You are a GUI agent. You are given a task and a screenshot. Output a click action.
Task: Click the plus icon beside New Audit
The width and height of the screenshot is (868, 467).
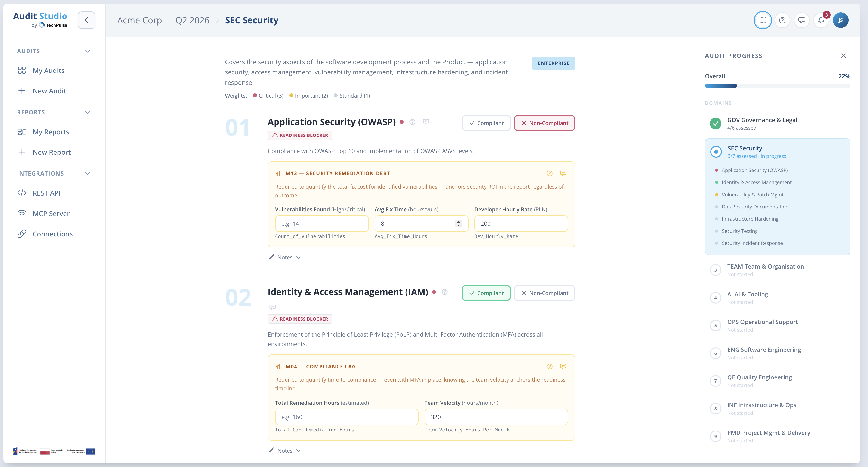coord(22,91)
